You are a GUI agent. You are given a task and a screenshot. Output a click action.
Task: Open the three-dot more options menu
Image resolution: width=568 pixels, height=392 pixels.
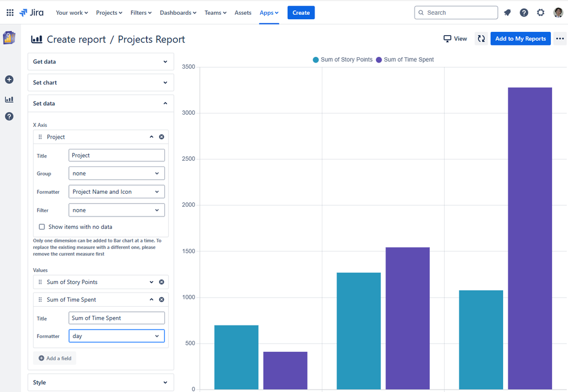pos(560,39)
